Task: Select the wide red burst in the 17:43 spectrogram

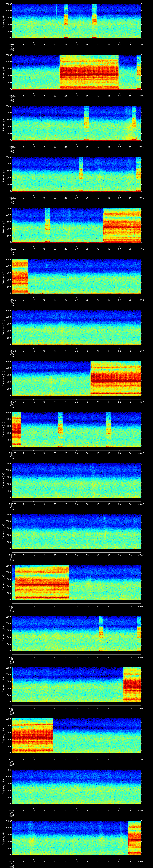Action: [x=116, y=378]
